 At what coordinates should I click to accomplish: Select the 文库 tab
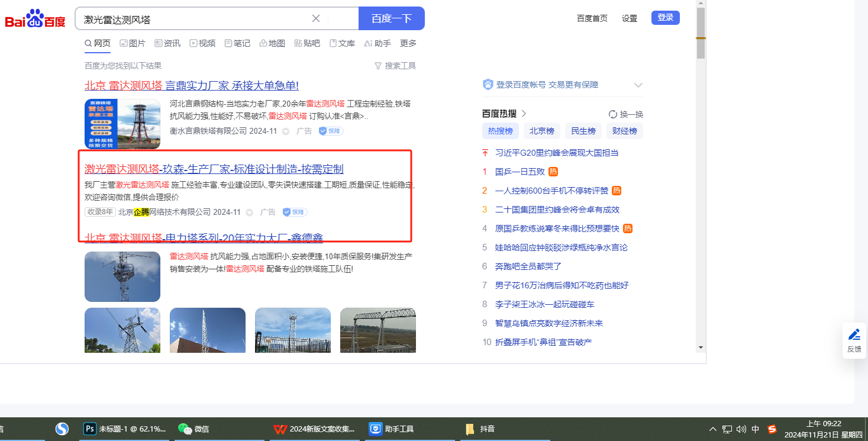[342, 43]
